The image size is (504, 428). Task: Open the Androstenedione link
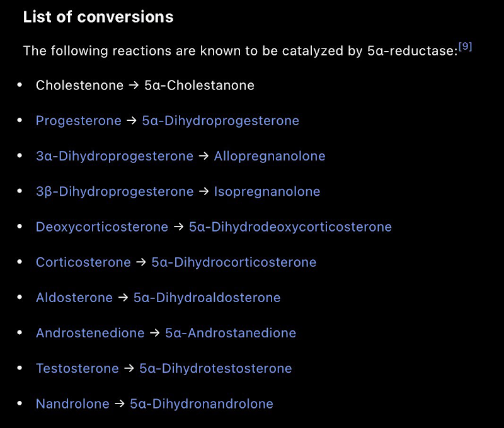[x=90, y=332]
